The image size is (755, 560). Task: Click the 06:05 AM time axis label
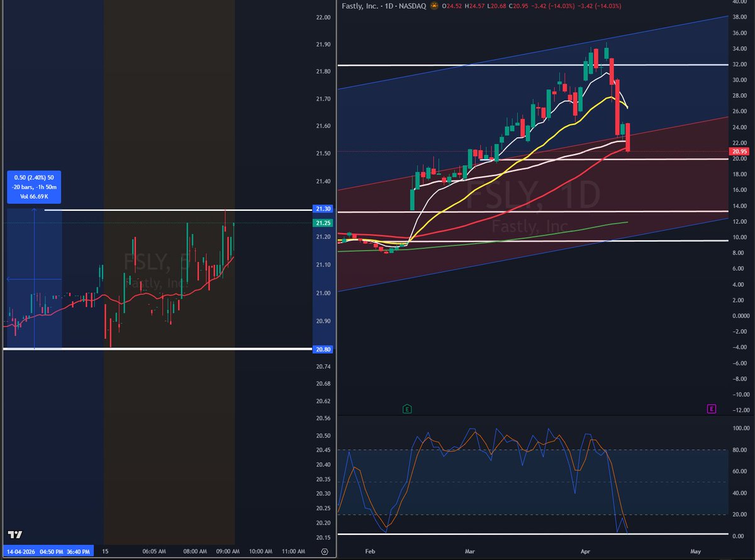(153, 551)
